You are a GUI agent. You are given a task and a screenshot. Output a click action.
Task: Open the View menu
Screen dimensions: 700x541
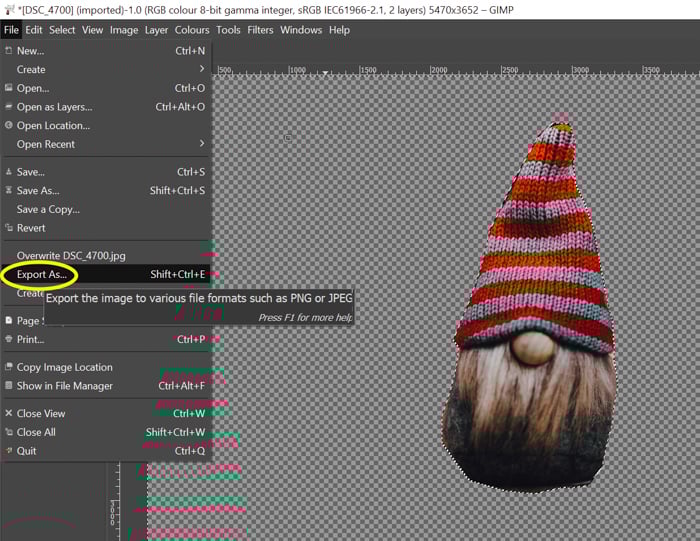pyautogui.click(x=92, y=30)
